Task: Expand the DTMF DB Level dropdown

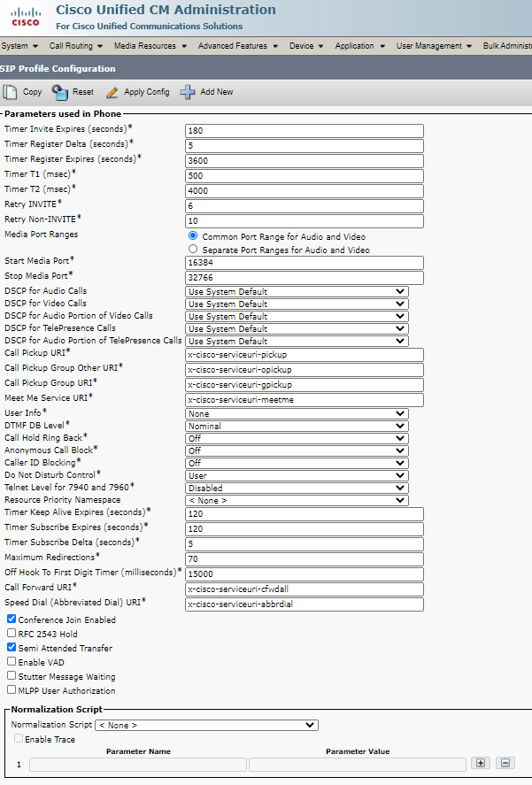Action: [x=297, y=426]
